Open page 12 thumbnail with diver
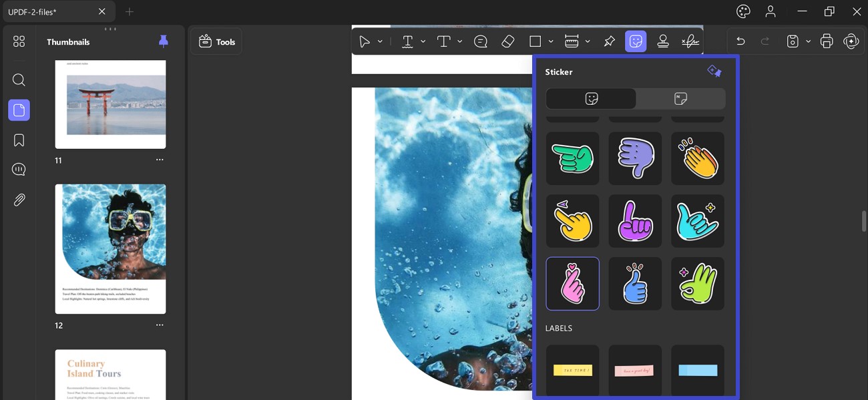868x400 pixels. pos(110,249)
